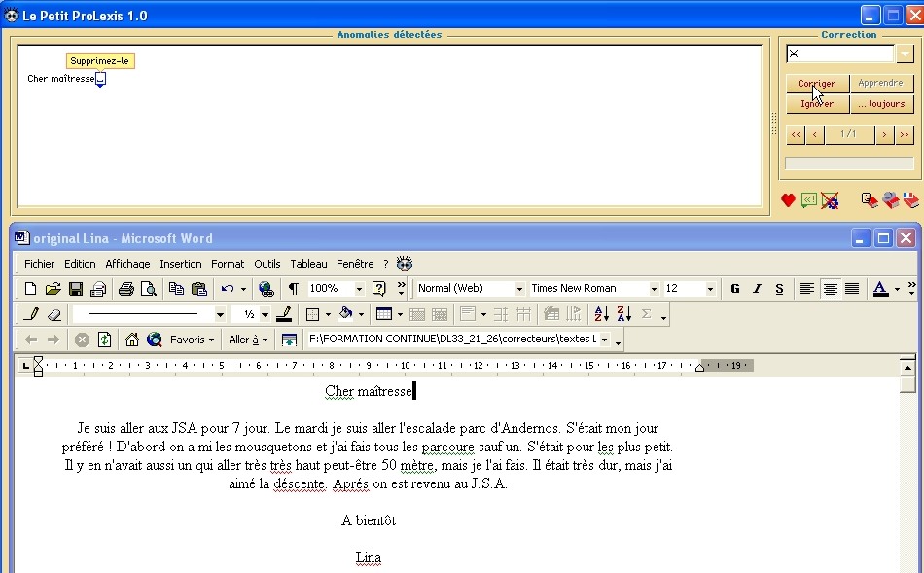Open the Outils menu

coord(267,264)
